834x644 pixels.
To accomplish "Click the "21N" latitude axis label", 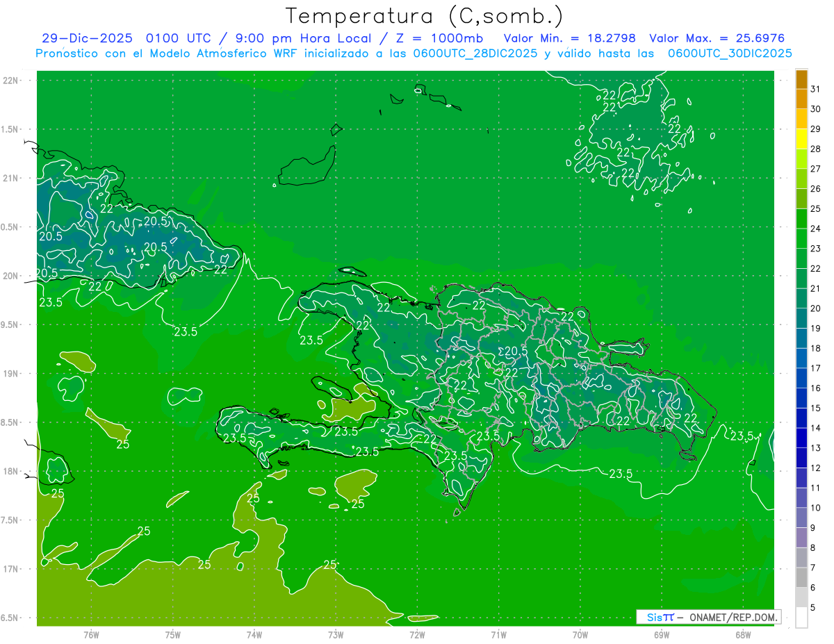I will (12, 179).
